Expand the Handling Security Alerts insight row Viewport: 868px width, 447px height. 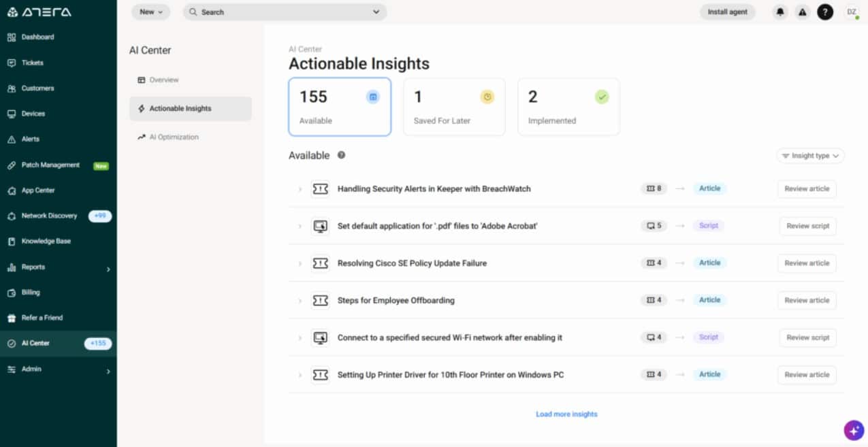click(x=300, y=189)
